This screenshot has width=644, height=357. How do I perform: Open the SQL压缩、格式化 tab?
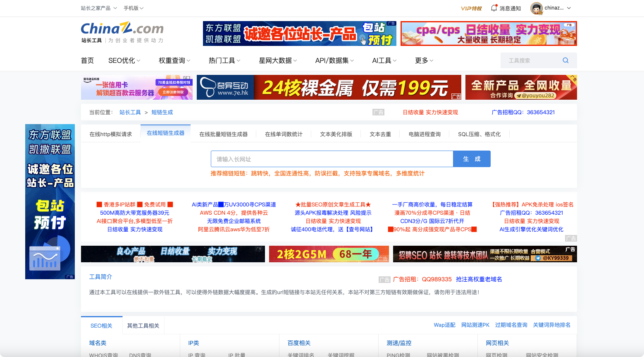click(x=479, y=134)
